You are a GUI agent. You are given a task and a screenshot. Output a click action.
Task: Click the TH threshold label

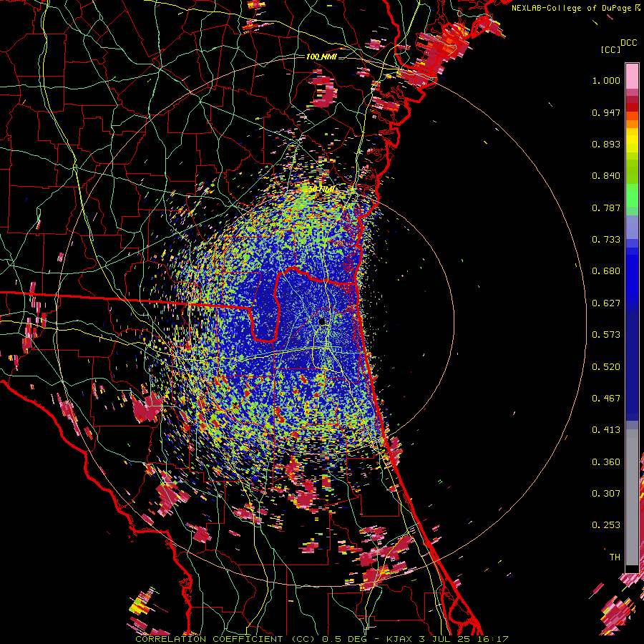[615, 557]
